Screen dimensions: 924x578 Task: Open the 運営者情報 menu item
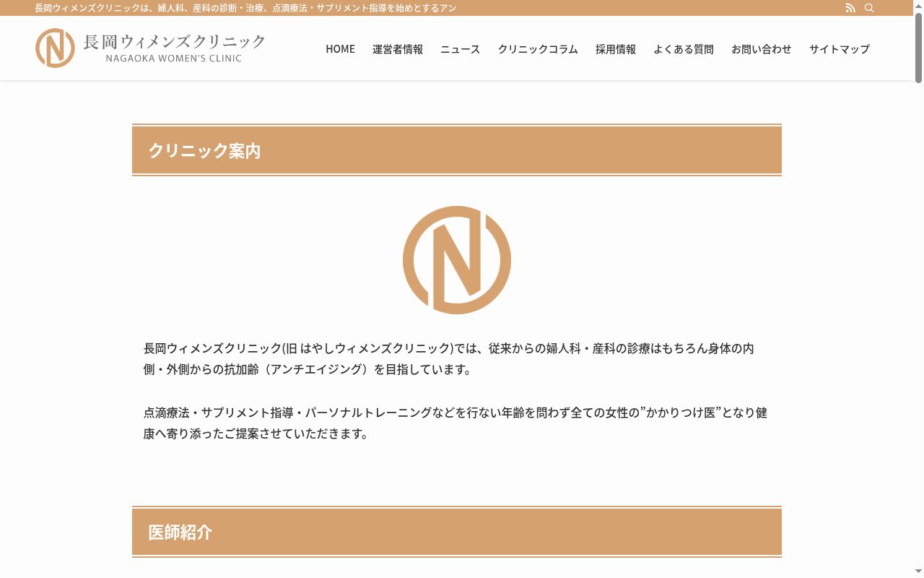click(x=398, y=49)
